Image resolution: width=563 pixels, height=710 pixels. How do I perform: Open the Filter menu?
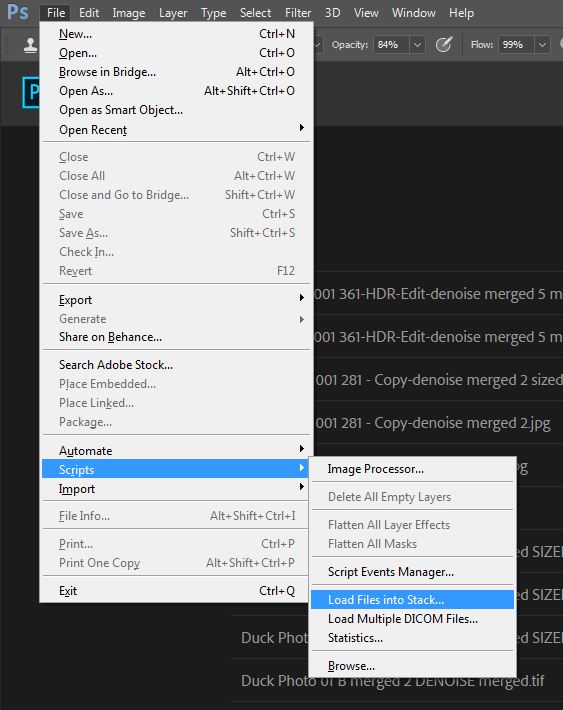click(298, 13)
